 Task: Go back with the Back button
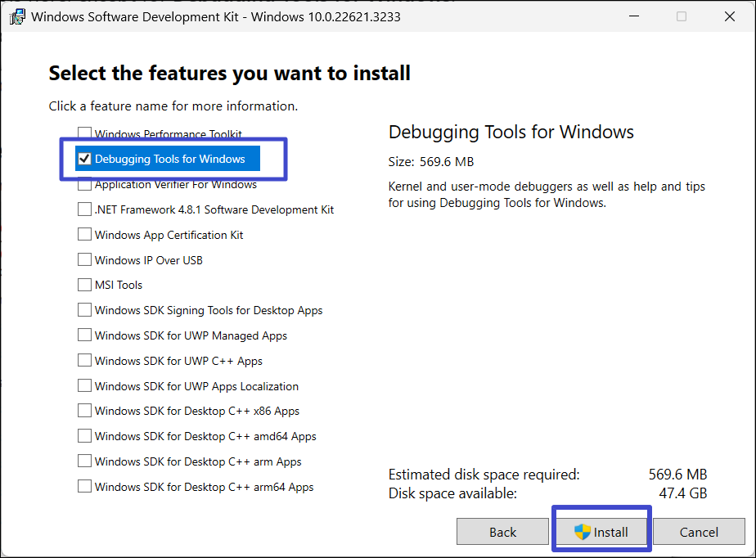[x=502, y=532]
